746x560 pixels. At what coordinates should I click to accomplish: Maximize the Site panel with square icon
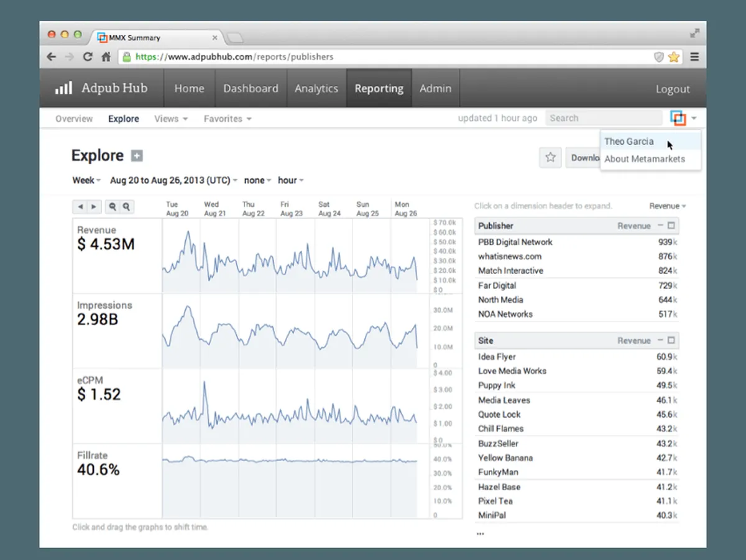671,341
